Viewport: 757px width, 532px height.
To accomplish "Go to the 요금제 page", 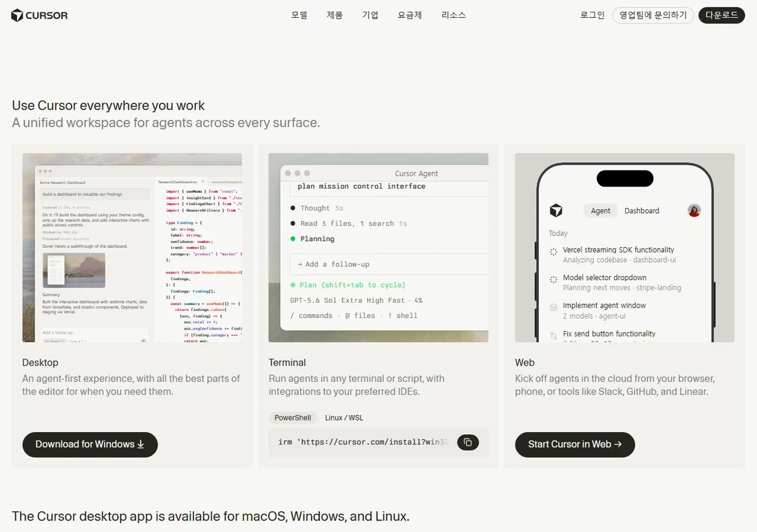I will pos(410,15).
